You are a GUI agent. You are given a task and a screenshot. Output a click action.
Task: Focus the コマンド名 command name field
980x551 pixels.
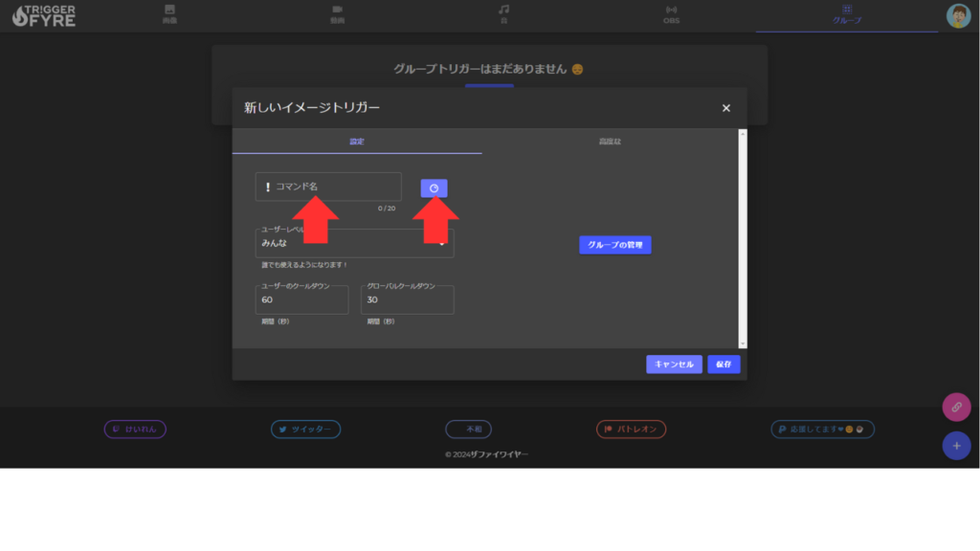[335, 187]
